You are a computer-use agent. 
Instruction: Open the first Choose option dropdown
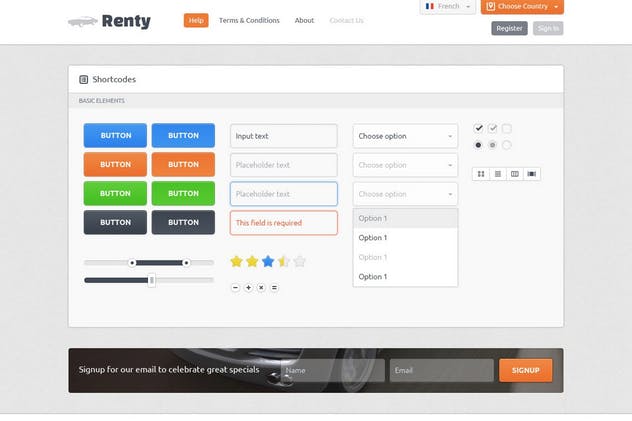[405, 136]
